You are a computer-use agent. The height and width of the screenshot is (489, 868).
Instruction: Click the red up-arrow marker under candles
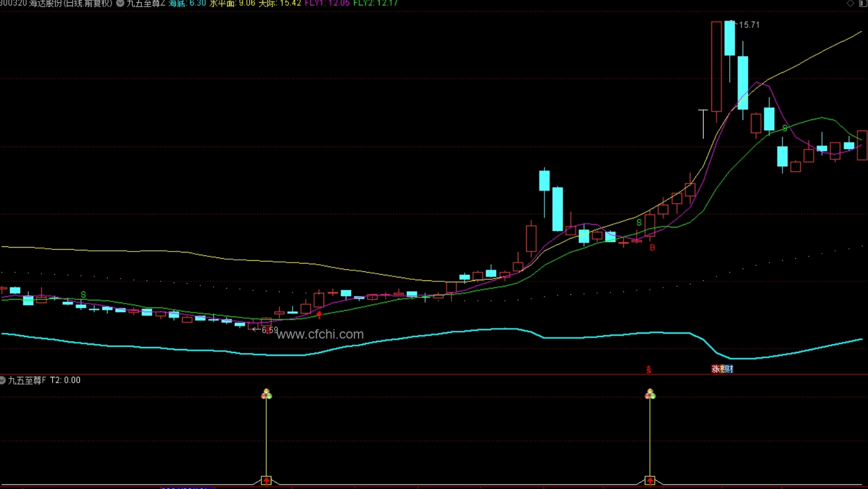pos(319,315)
